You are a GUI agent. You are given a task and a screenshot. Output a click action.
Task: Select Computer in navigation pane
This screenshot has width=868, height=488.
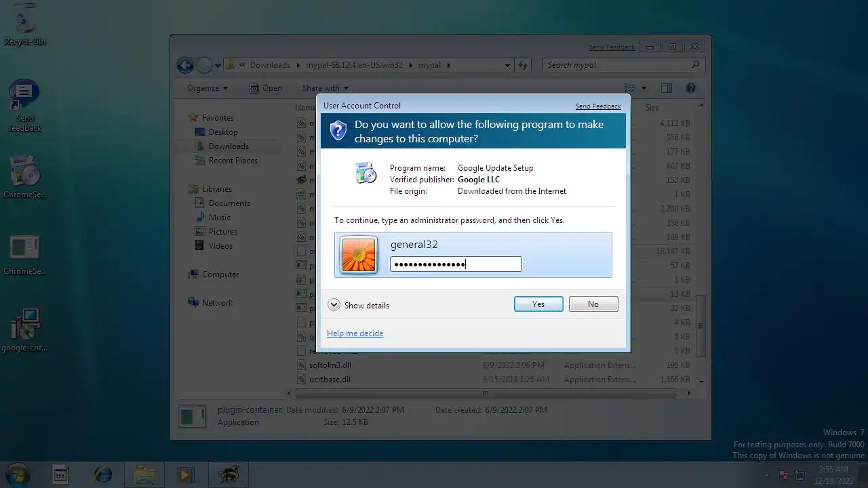pyautogui.click(x=220, y=274)
